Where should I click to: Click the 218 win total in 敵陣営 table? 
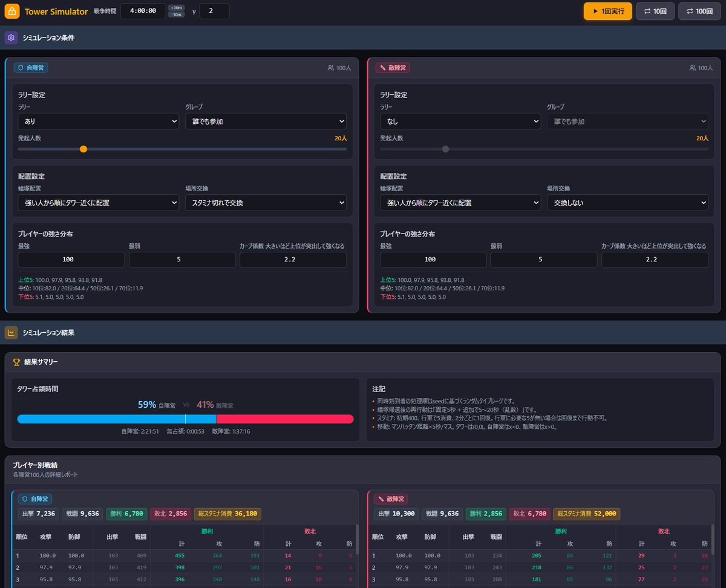click(535, 567)
